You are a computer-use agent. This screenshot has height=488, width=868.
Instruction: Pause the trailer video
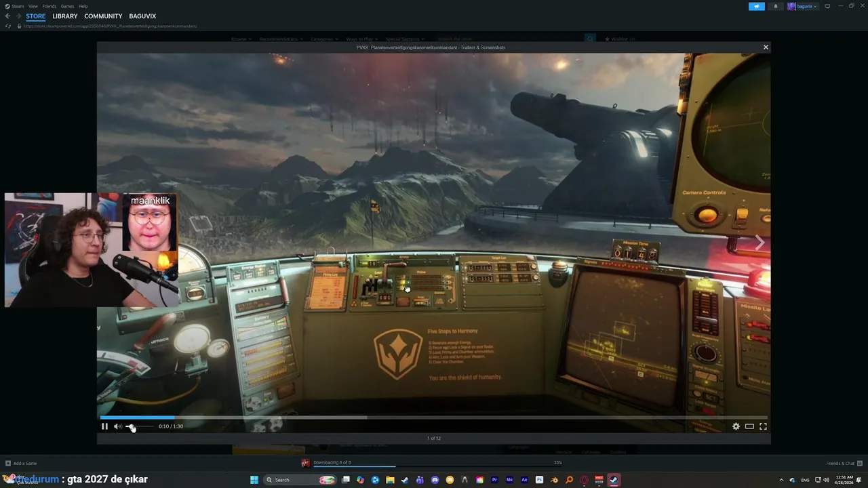(104, 426)
